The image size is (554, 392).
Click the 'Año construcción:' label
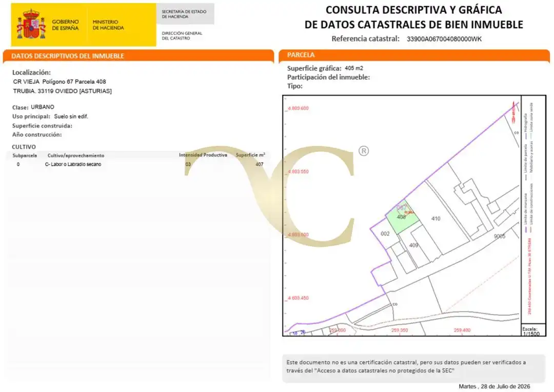point(37,134)
